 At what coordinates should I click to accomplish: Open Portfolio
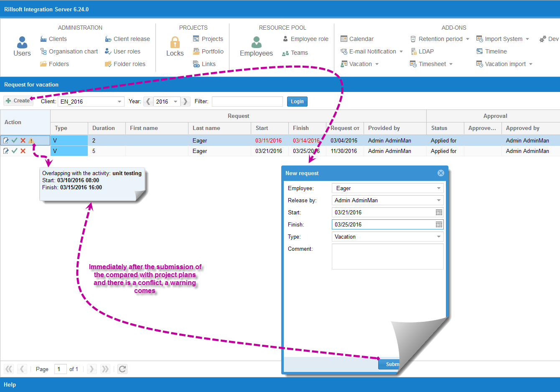click(208, 51)
